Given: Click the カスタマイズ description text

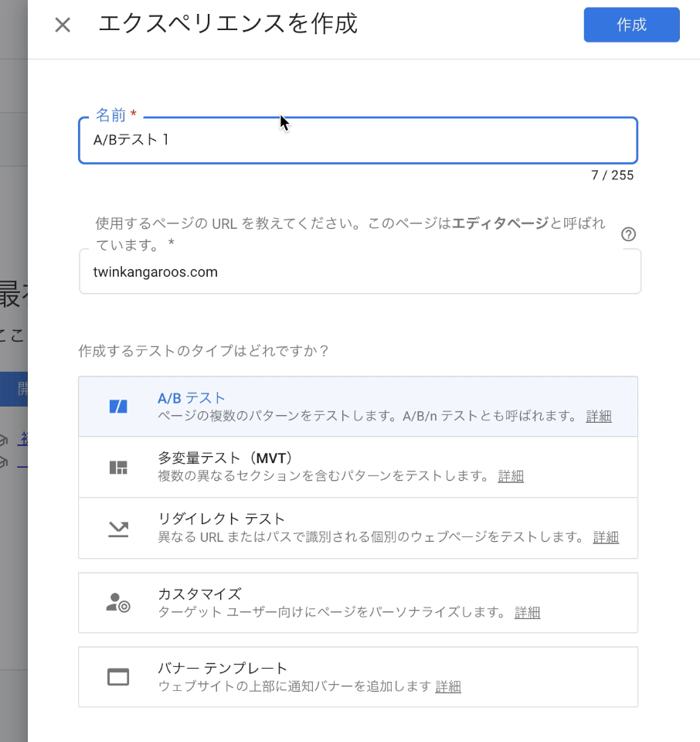Looking at the screenshot, I should coord(331,612).
